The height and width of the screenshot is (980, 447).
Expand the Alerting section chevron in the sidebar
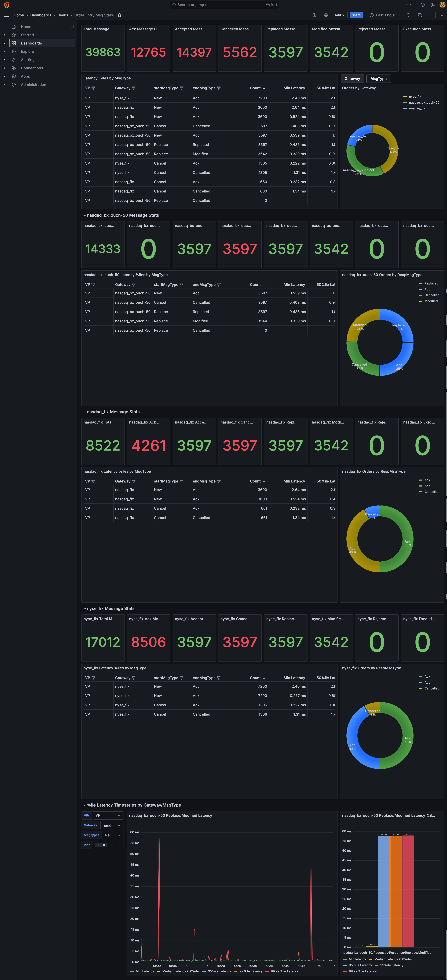(x=4, y=60)
